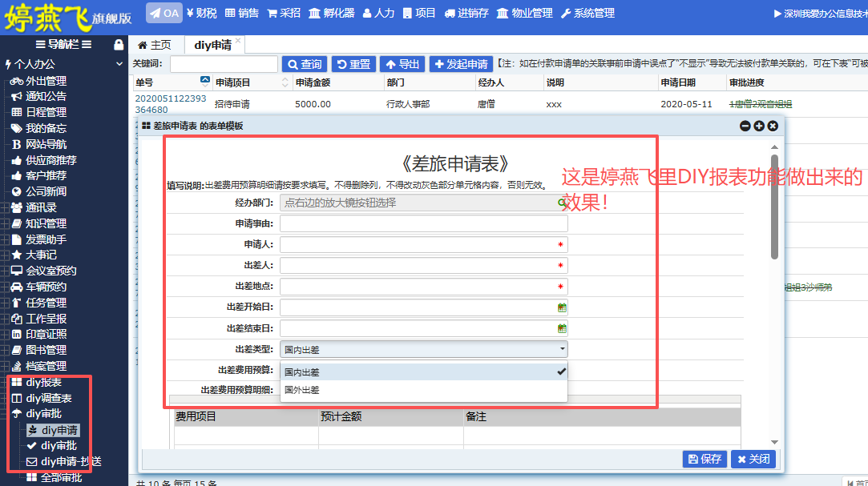Click the form dialog vertical scrollbar

(774, 207)
